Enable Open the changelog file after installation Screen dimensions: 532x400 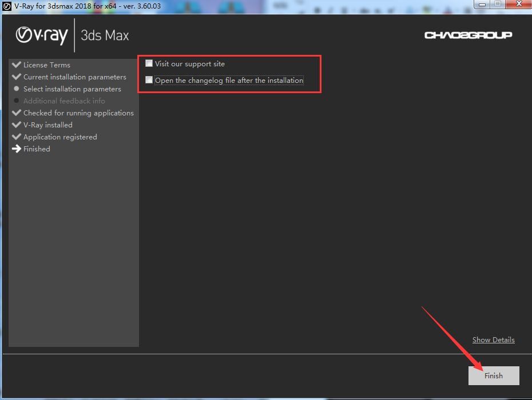click(x=149, y=80)
